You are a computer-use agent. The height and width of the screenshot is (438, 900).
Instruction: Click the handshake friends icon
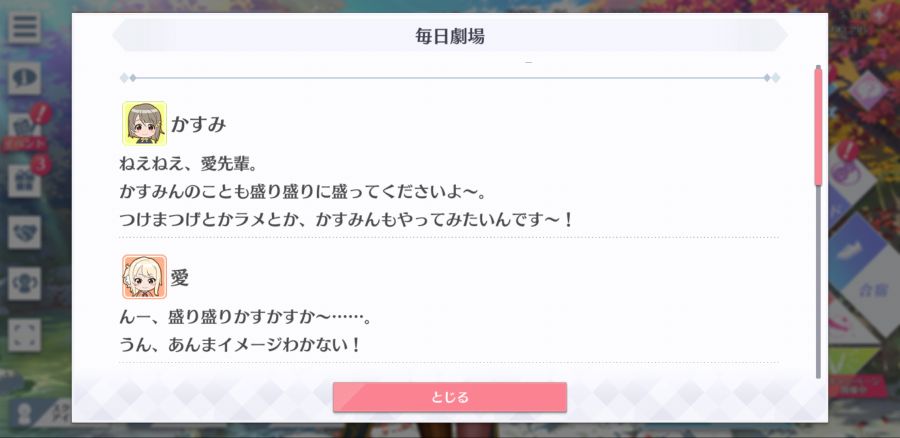click(24, 232)
